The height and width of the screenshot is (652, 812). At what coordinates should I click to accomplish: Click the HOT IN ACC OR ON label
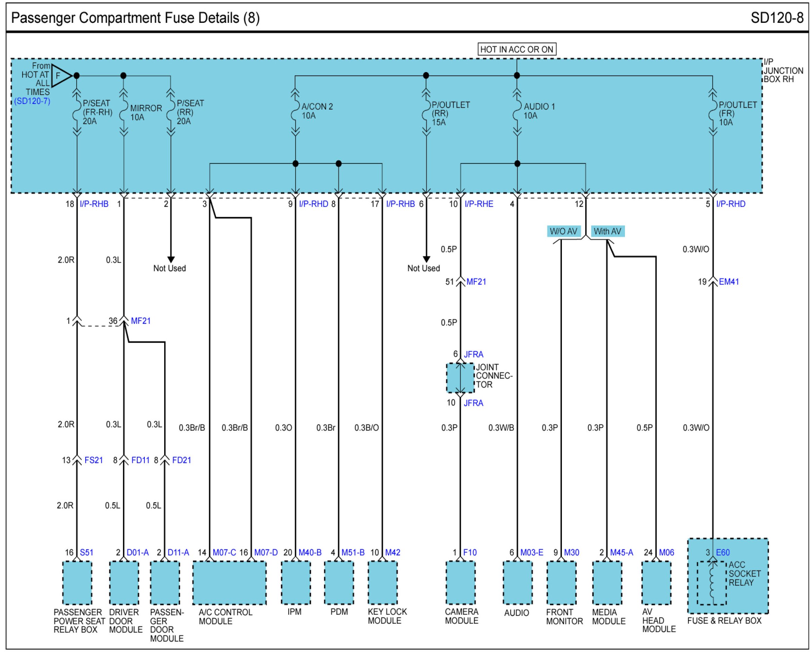pyautogui.click(x=517, y=49)
